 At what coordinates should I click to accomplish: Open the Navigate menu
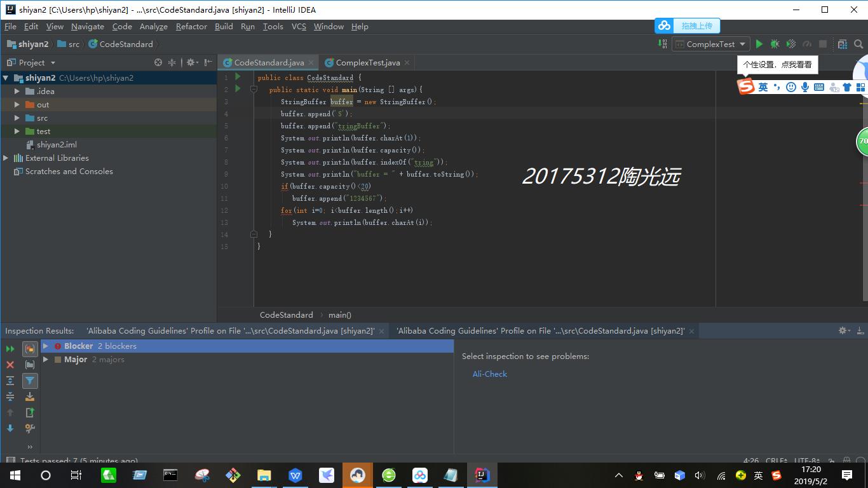coord(88,27)
